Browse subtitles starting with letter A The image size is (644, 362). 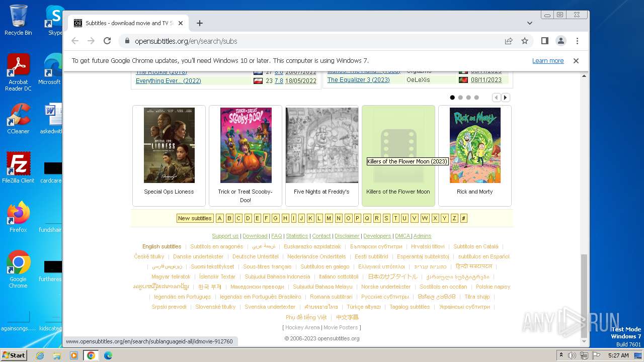(x=220, y=218)
